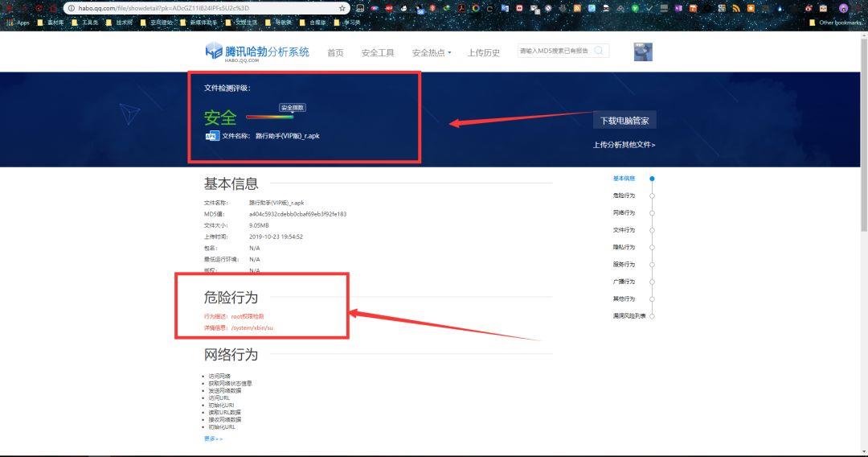Click the magnifier icon in MD5 search
The height and width of the screenshot is (457, 868).
[x=600, y=51]
